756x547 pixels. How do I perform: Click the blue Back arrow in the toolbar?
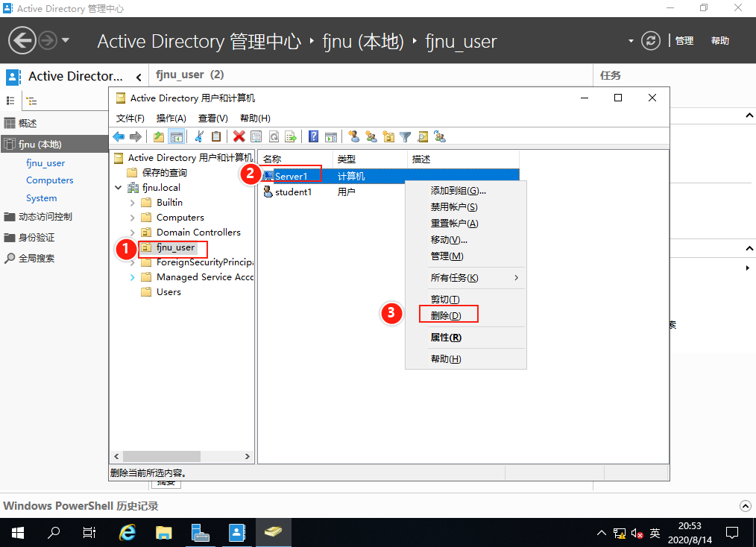coord(118,137)
